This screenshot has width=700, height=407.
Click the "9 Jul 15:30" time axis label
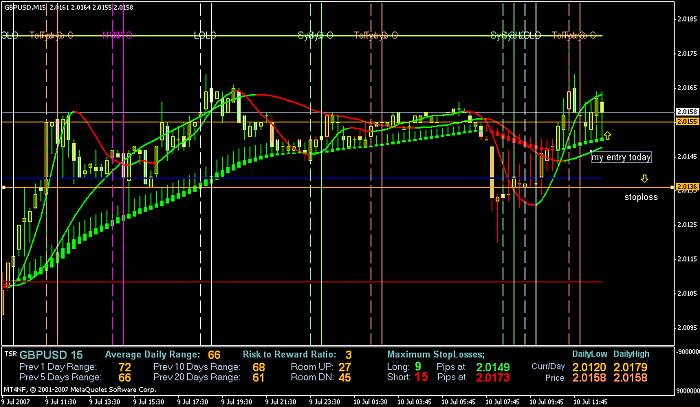click(x=150, y=401)
